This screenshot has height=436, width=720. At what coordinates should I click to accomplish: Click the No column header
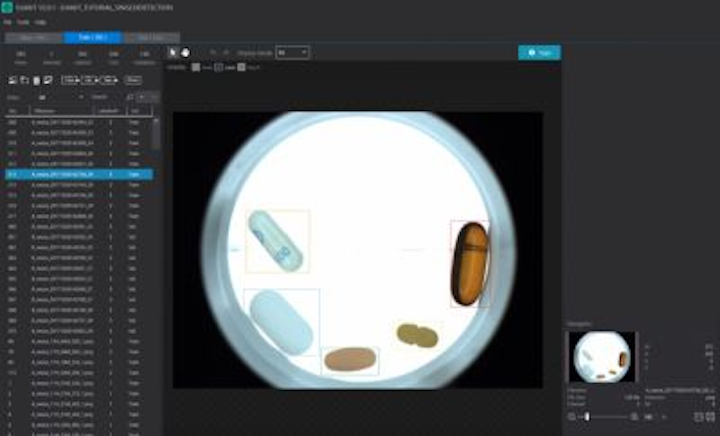click(17, 111)
